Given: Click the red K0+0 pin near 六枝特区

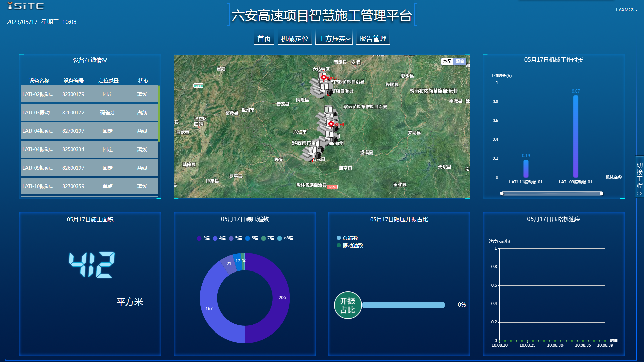Looking at the screenshot, I should coord(324,77).
